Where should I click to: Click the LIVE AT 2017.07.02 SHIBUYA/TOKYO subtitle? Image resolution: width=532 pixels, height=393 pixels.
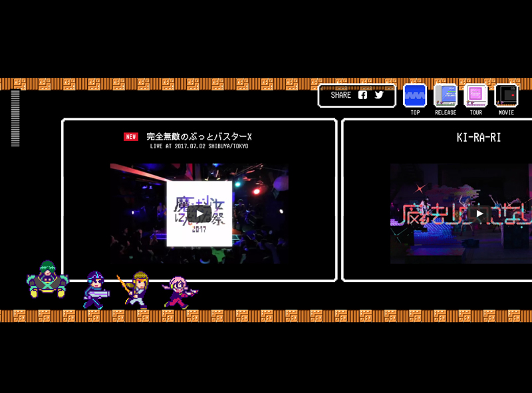pyautogui.click(x=199, y=146)
